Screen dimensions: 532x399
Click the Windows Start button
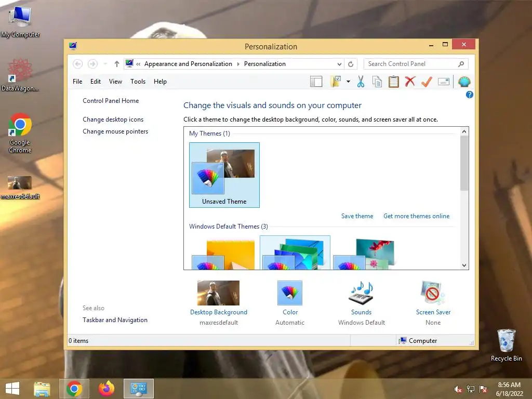click(x=12, y=389)
